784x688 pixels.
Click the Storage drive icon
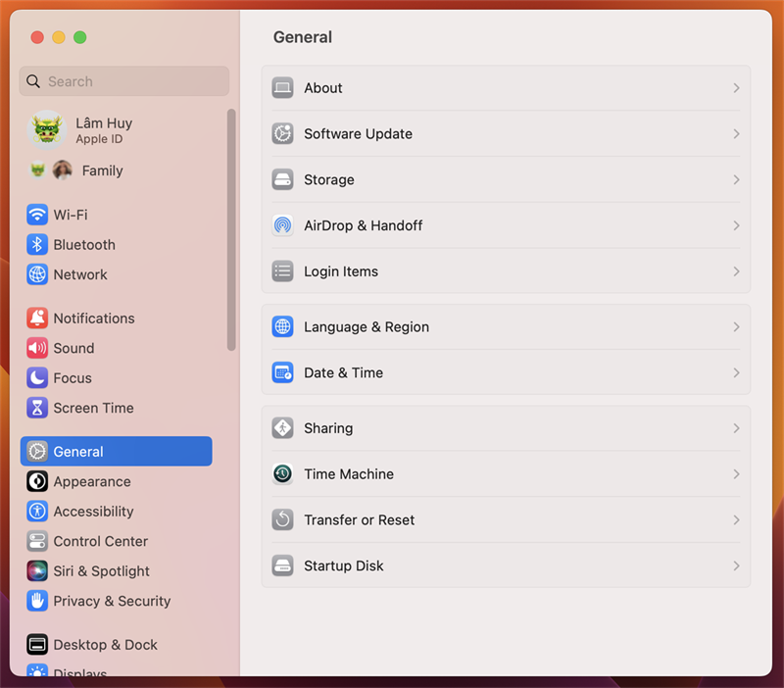(x=282, y=179)
